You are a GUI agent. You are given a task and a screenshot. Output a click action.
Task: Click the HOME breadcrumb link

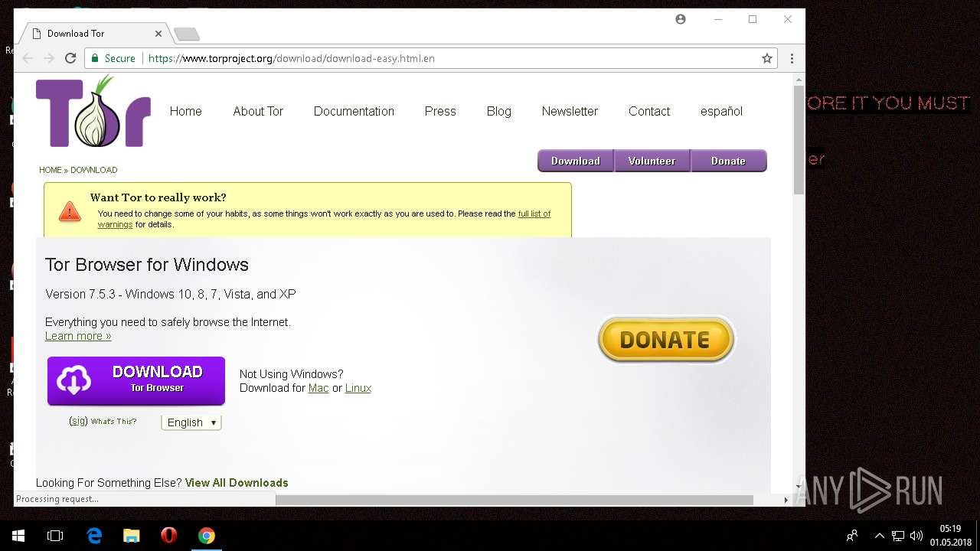click(51, 170)
